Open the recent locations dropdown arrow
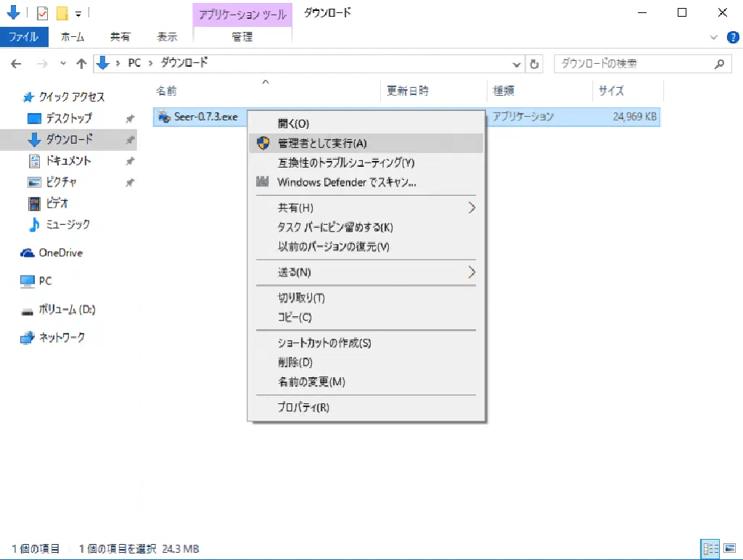Image resolution: width=743 pixels, height=560 pixels. [x=62, y=64]
